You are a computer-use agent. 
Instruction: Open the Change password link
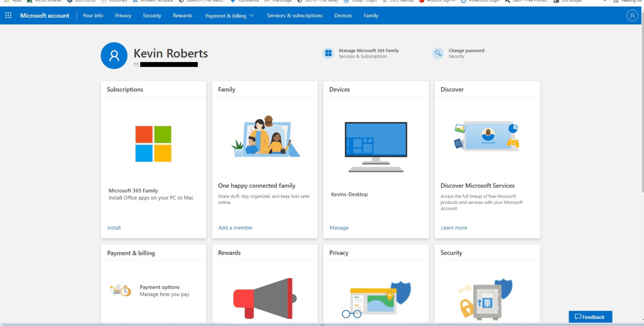[x=466, y=50]
